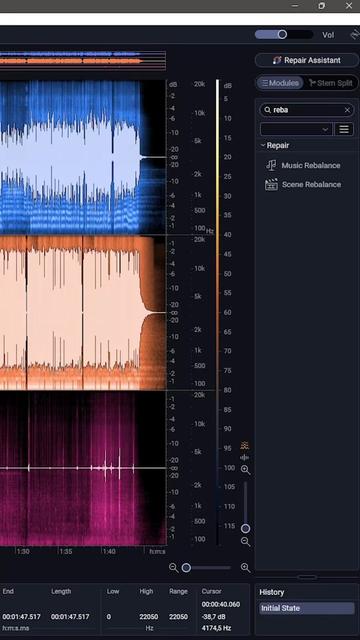Open the Music Rebalance module

[311, 166]
